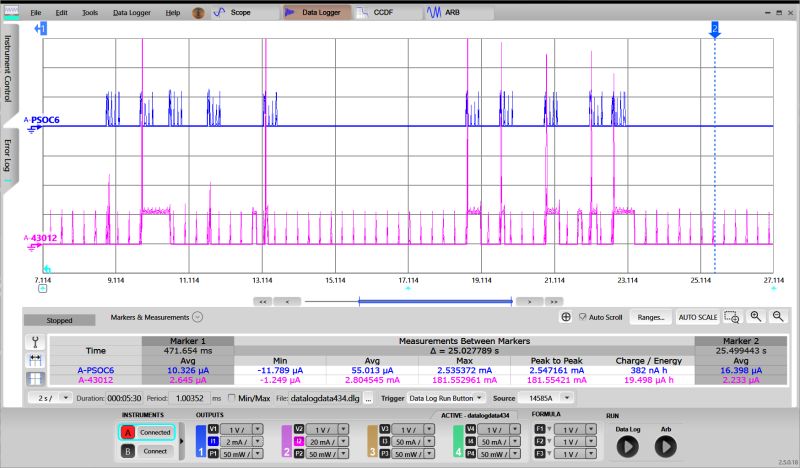Open the F1 formula scale dropdown
This screenshot has height=468, width=800.
pos(591,429)
